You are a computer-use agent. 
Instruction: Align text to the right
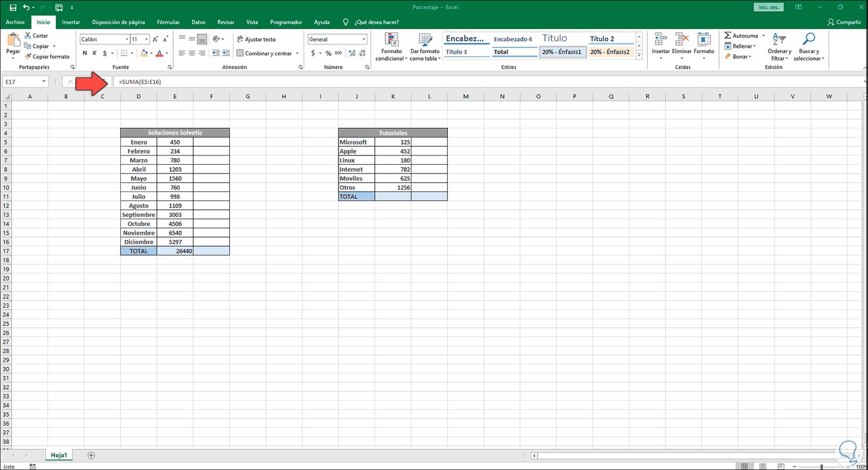(x=202, y=53)
